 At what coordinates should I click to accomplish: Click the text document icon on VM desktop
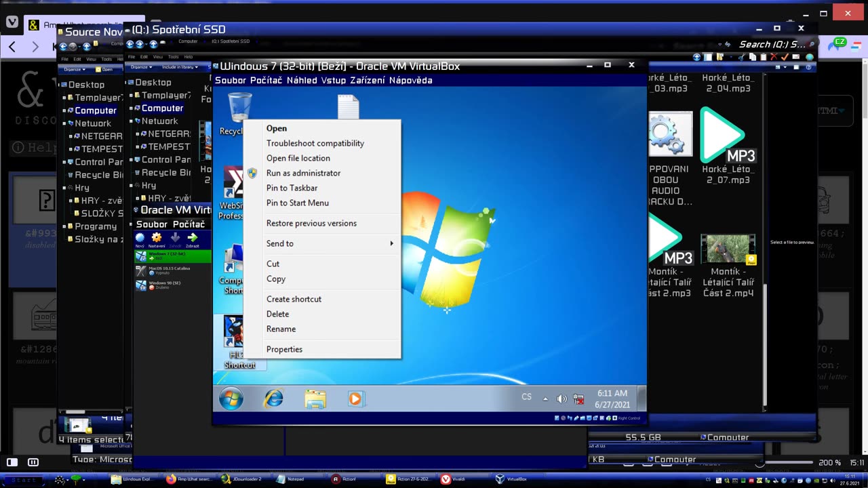coord(348,107)
